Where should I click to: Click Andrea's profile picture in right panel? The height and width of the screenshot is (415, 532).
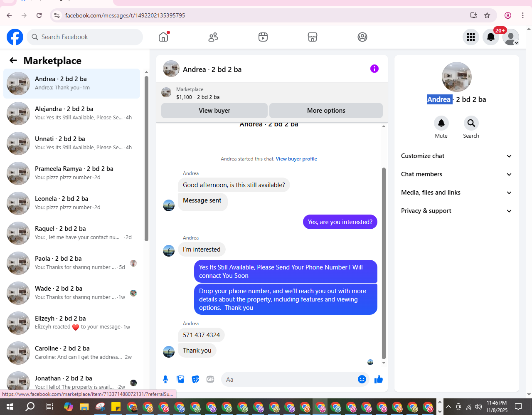[457, 77]
